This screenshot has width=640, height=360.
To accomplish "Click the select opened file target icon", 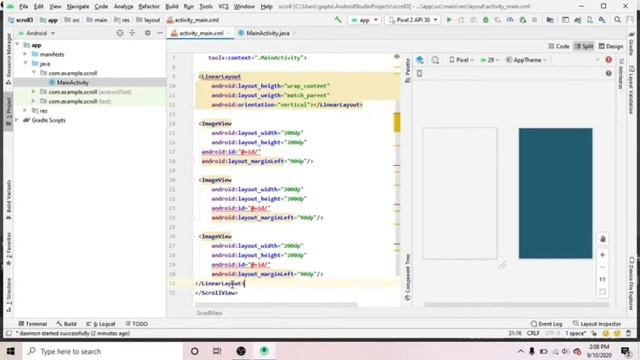I will click(120, 33).
